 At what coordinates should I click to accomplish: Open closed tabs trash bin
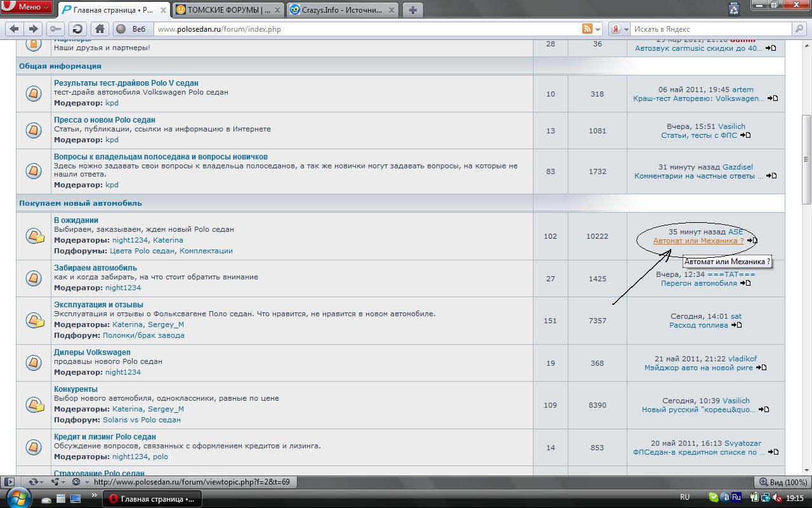pyautogui.click(x=734, y=9)
